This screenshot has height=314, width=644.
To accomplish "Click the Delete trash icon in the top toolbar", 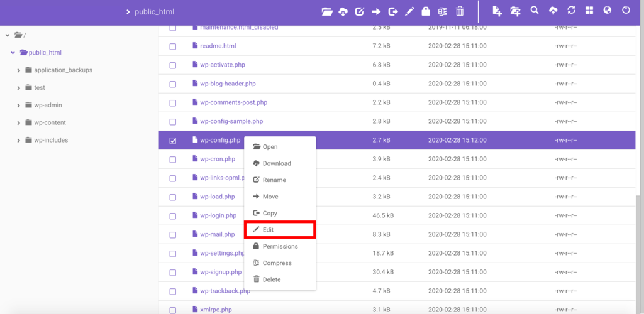I will pos(460,11).
